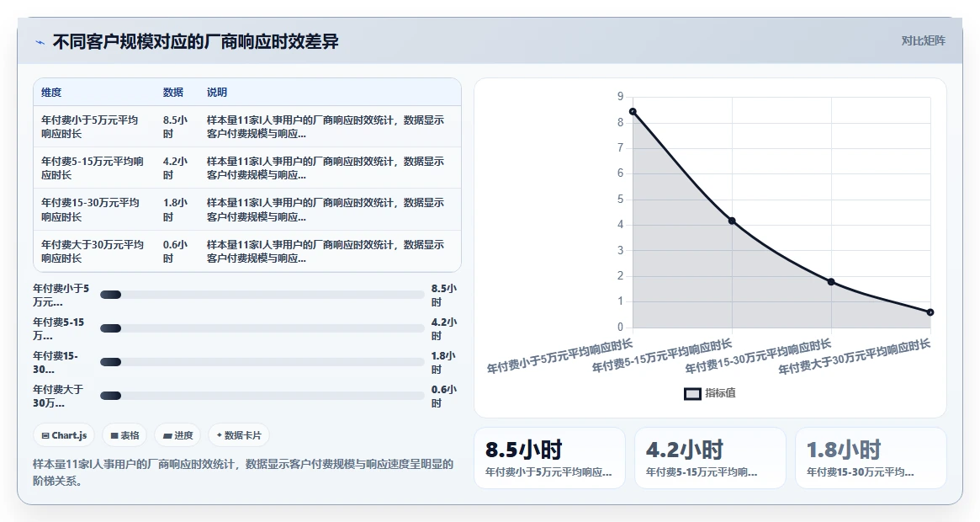Click the 指标值 legend label

point(721,393)
